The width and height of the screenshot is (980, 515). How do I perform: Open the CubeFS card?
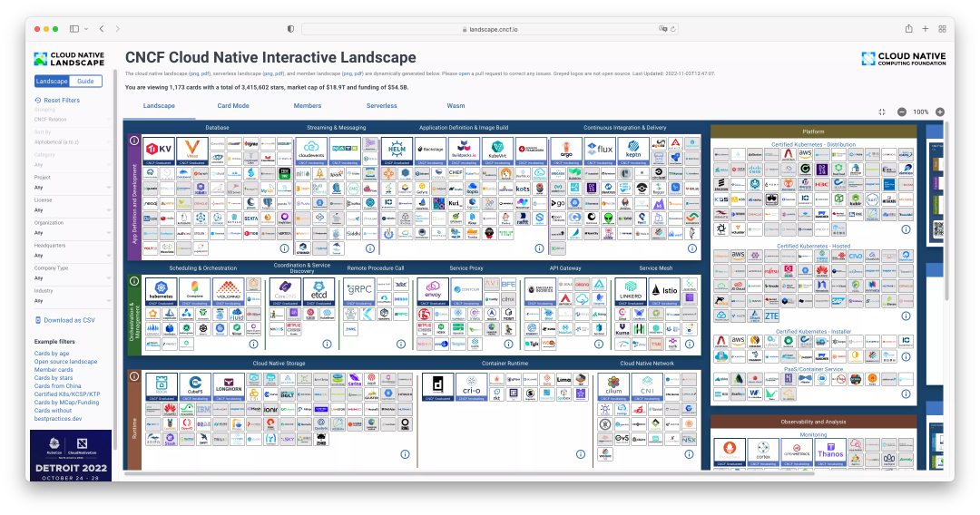coord(195,387)
